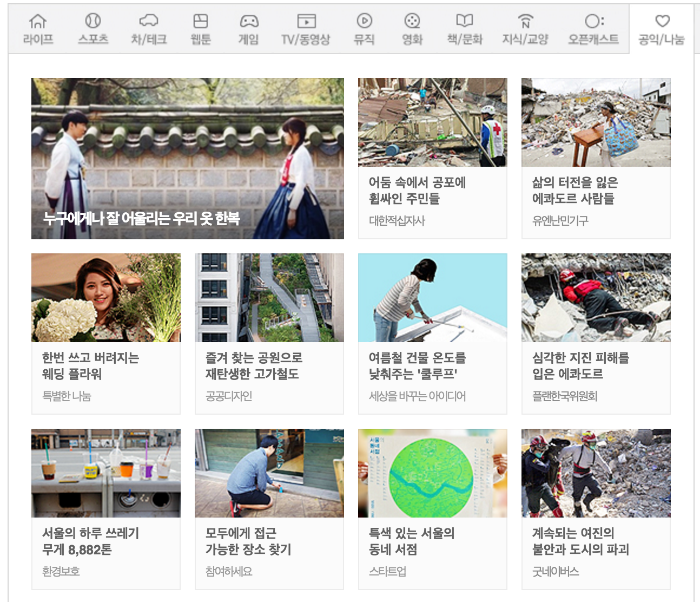Image resolution: width=700 pixels, height=602 pixels.
Task: Click the 쿨루프 roof painting thumbnail
Action: point(433,298)
